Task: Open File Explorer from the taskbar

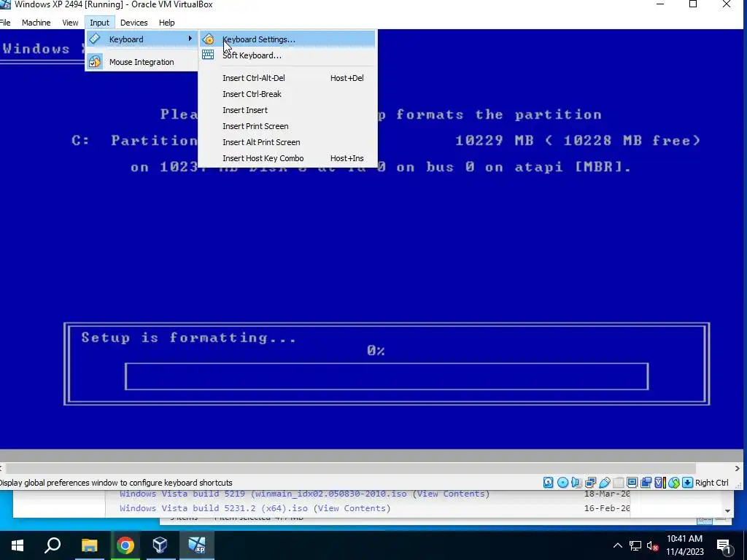Action: pyautogui.click(x=89, y=545)
